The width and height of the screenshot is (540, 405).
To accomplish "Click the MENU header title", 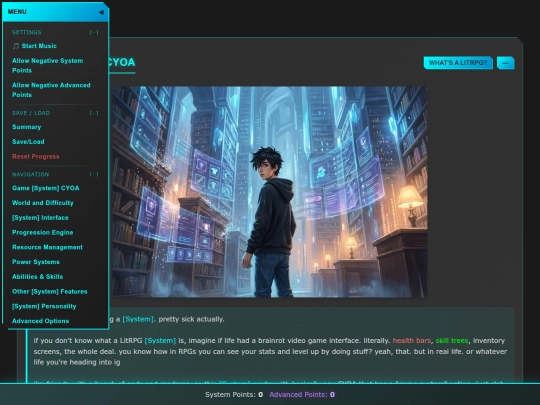I will tap(17, 12).
